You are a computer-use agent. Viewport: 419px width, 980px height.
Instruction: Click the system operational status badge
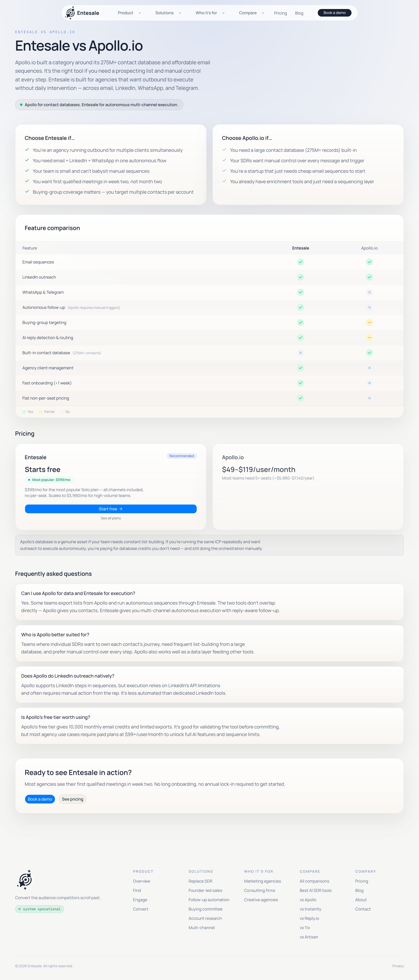tap(40, 909)
